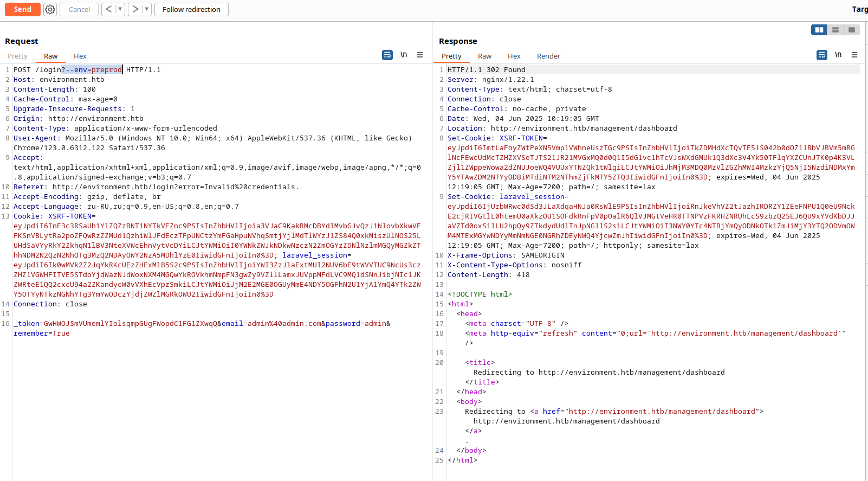
Task: Go forward to next request arrow
Action: (135, 9)
